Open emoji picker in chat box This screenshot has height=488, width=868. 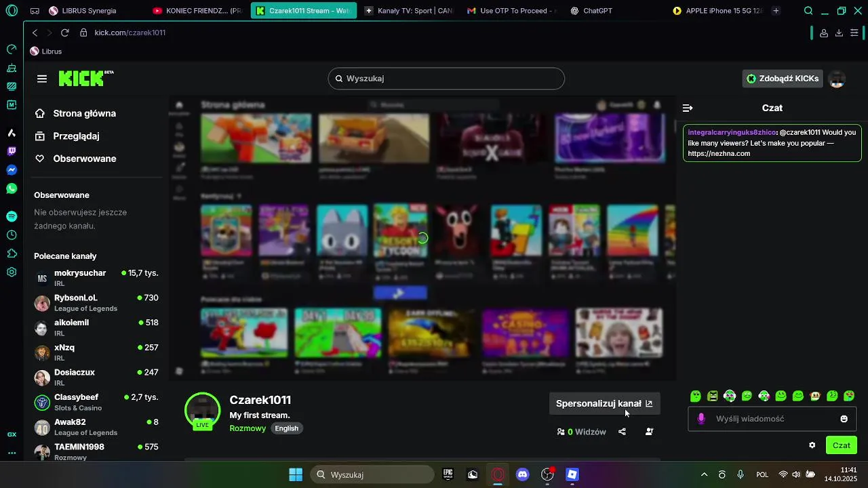[844, 419]
